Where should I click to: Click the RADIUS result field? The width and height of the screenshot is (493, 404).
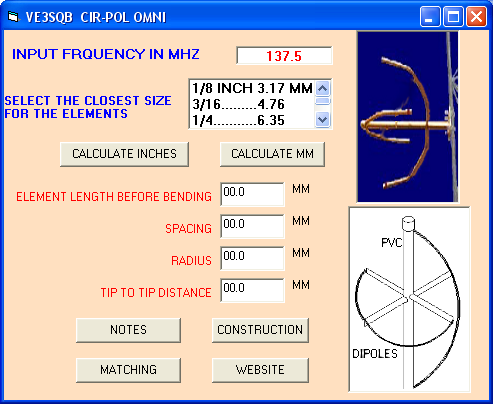point(252,258)
